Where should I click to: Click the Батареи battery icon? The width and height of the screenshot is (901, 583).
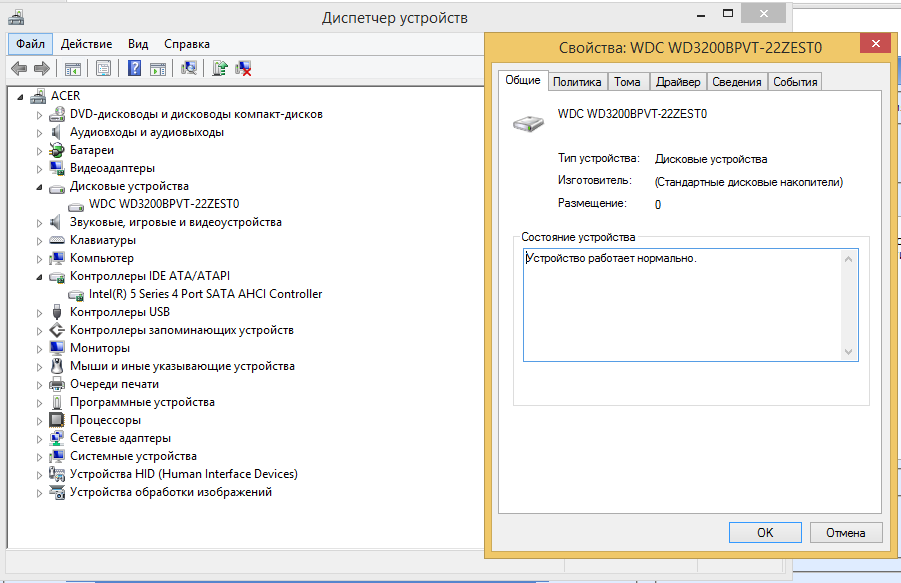tap(57, 150)
